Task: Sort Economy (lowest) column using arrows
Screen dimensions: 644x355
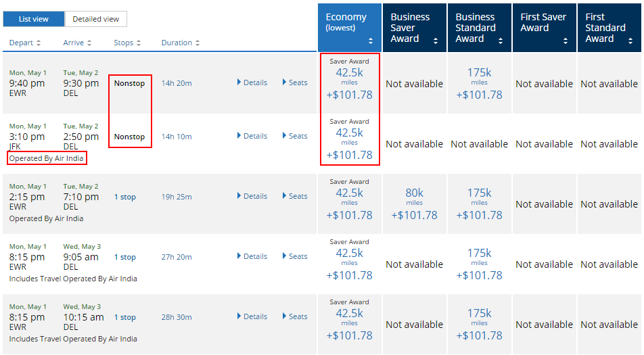Action: tap(371, 41)
